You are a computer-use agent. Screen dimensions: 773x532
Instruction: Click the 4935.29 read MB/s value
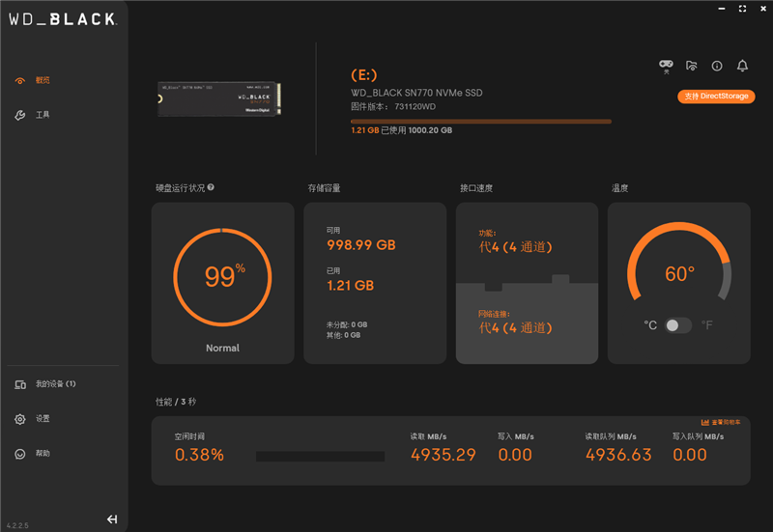[444, 455]
